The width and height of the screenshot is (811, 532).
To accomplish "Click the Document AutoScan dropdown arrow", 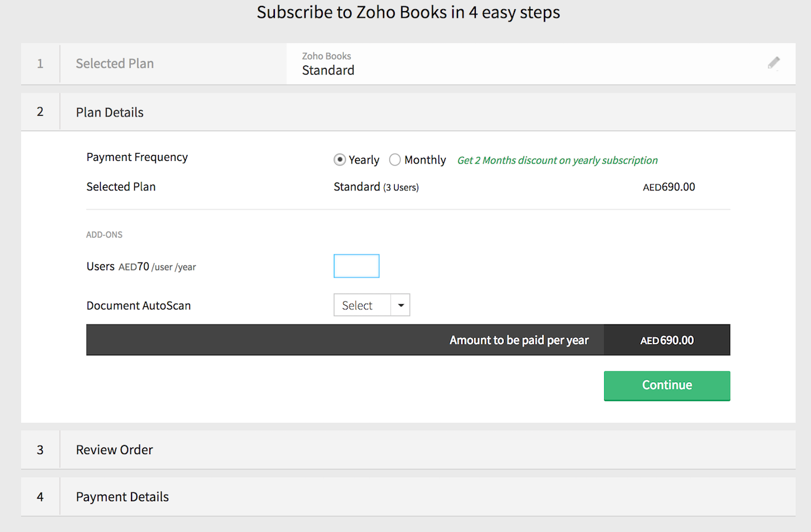I will click(x=401, y=306).
